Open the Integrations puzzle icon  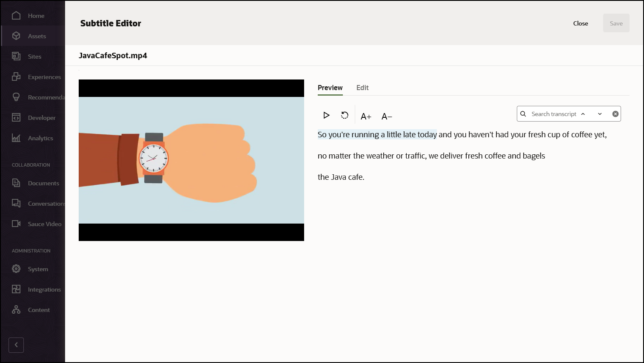click(16, 289)
